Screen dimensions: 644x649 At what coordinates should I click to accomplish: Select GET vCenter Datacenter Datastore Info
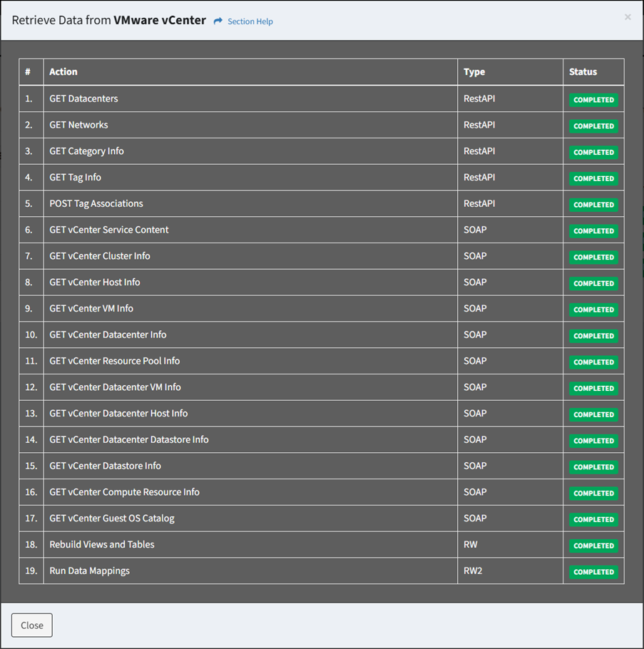[x=128, y=439]
